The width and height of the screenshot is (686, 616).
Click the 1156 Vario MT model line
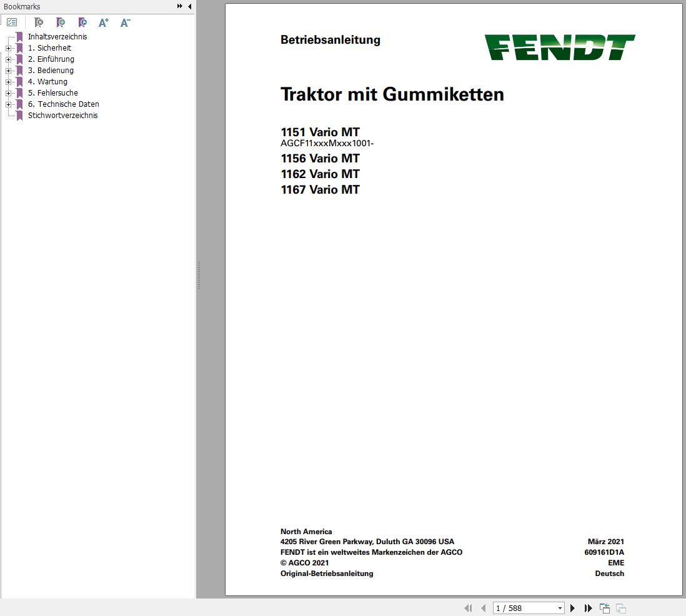[x=320, y=159]
